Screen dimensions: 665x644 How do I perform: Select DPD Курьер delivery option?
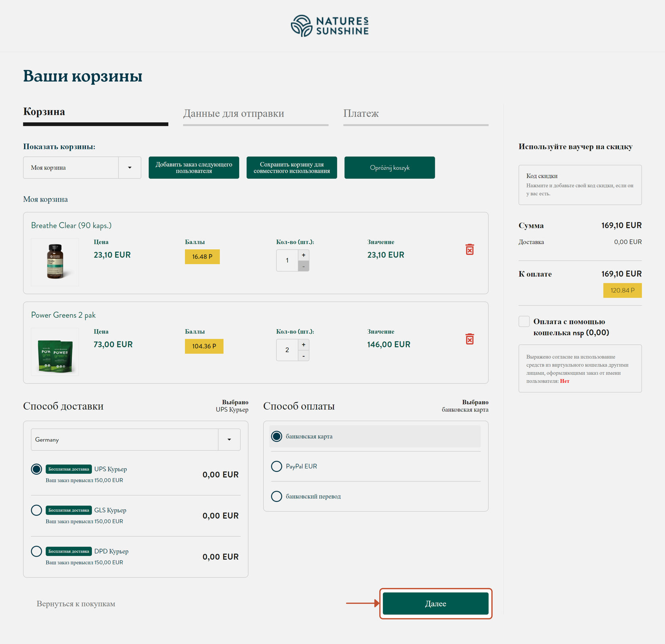[x=36, y=551]
